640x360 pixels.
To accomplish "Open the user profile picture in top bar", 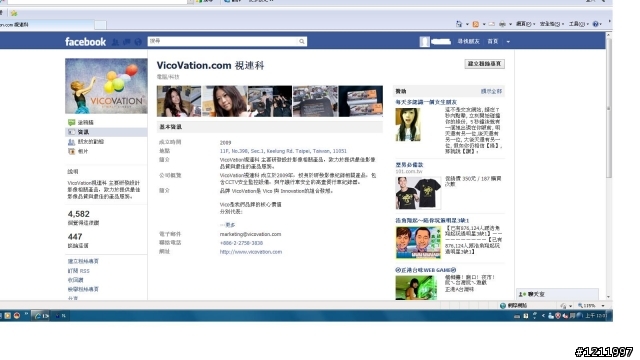I will [424, 42].
